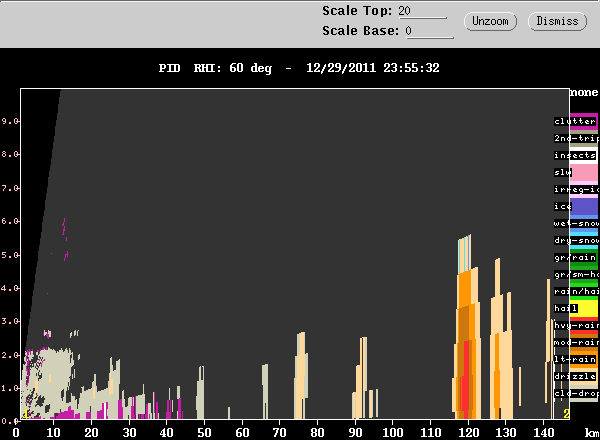Click the y-axis 7.0 label
The image size is (600, 440).
pyautogui.click(x=10, y=188)
